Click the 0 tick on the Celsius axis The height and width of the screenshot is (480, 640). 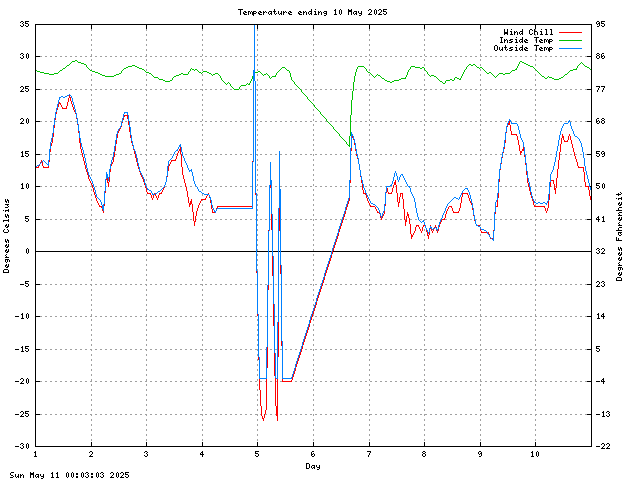(27, 251)
